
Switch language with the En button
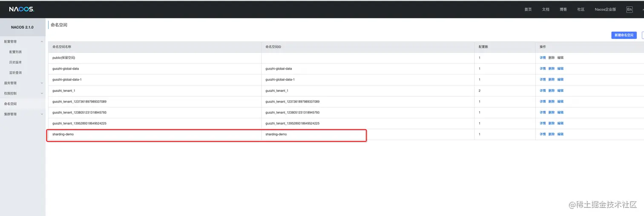coord(629,9)
